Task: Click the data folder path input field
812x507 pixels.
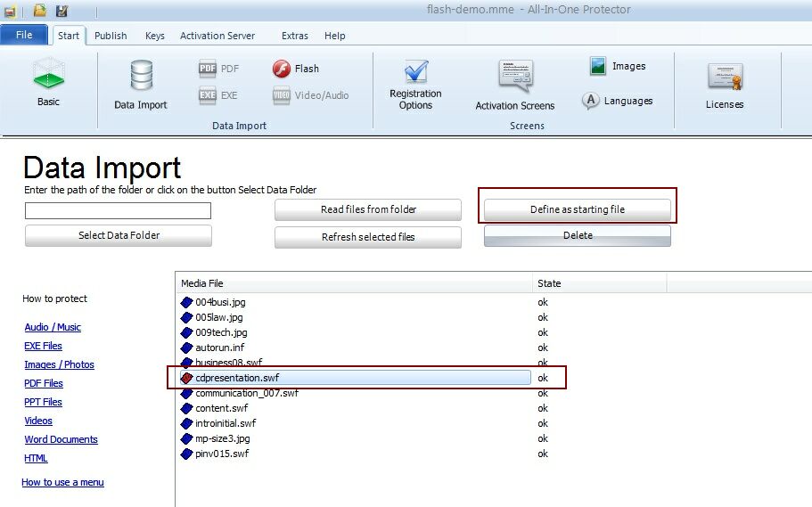Action: [118, 210]
